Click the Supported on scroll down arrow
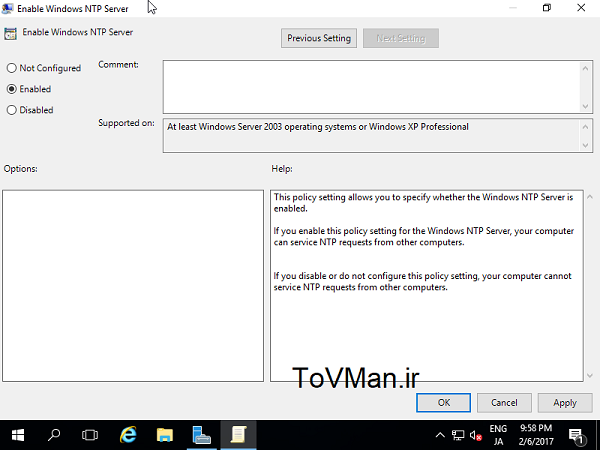Image resolution: width=600 pixels, height=450 pixels. pyautogui.click(x=585, y=145)
